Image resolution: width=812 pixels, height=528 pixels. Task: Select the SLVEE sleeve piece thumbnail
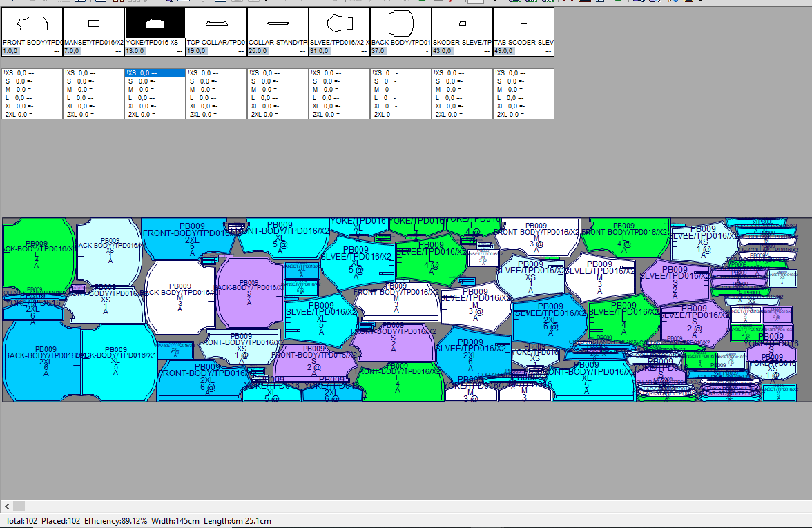339,25
